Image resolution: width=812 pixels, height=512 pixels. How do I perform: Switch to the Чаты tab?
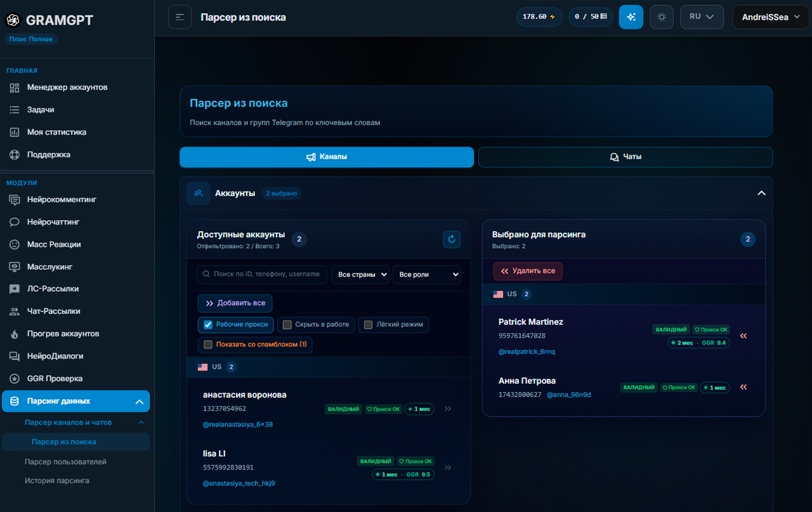point(625,157)
